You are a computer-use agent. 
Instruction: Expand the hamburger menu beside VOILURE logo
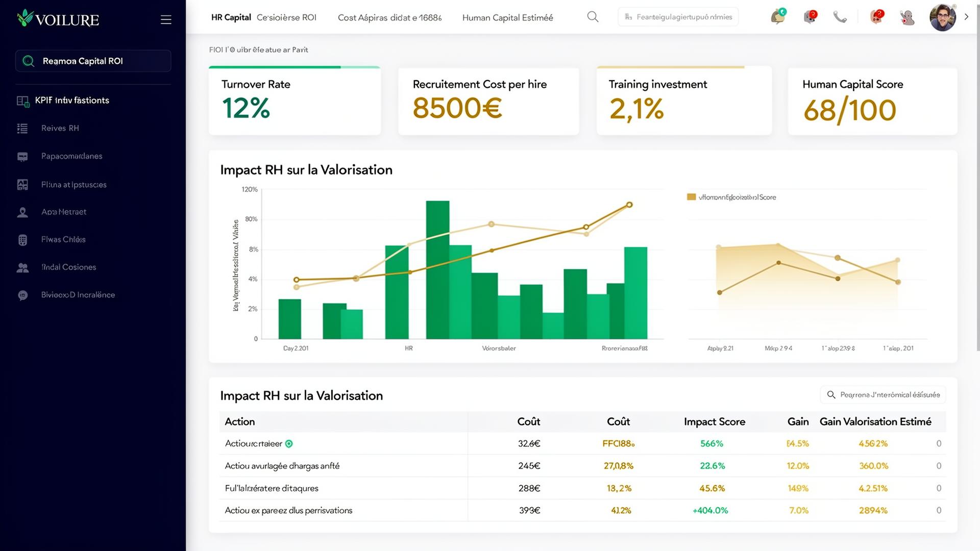165,19
